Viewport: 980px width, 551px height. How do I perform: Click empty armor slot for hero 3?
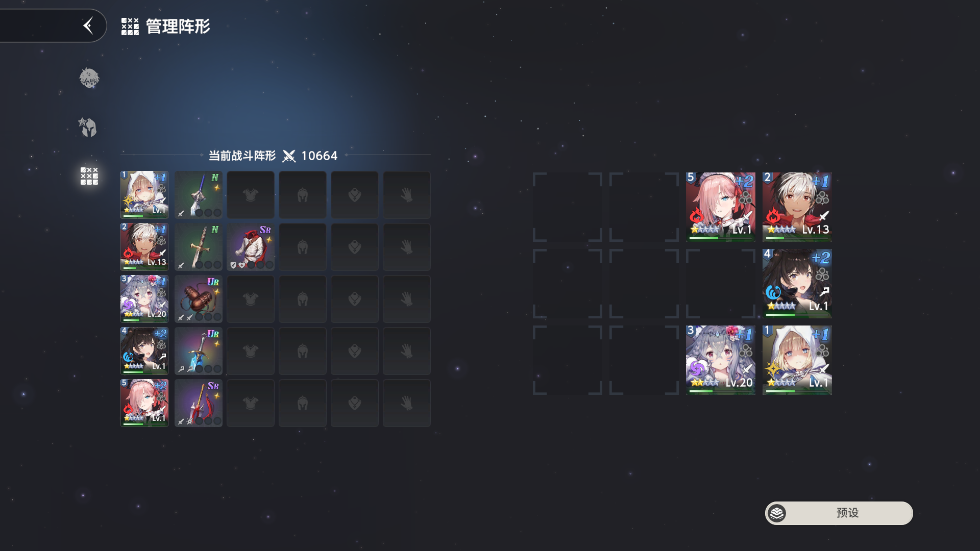[251, 299]
